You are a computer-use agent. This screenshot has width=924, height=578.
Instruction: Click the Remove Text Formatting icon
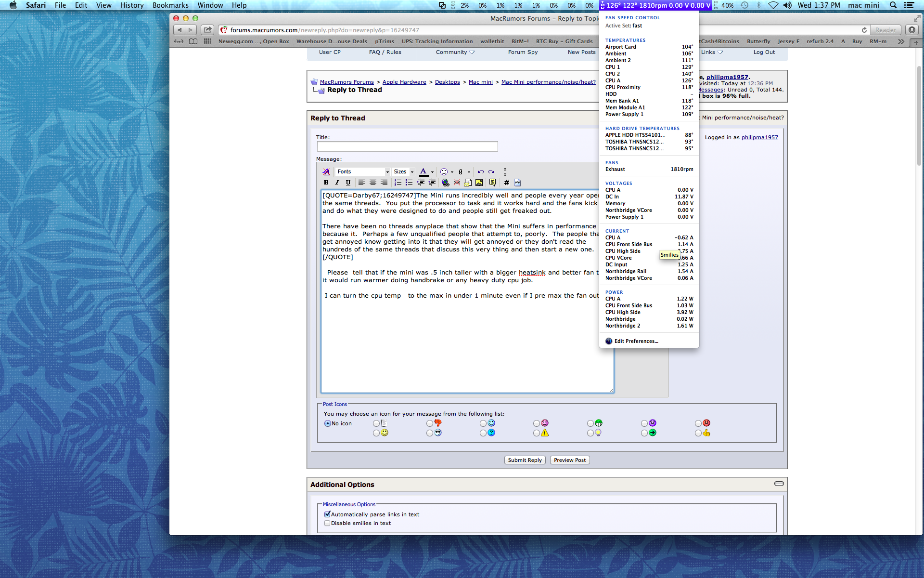pyautogui.click(x=326, y=171)
